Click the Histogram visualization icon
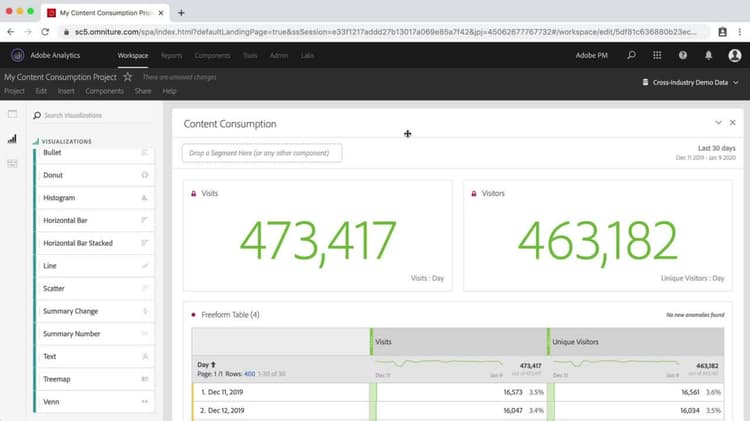750x421 pixels. pyautogui.click(x=144, y=198)
